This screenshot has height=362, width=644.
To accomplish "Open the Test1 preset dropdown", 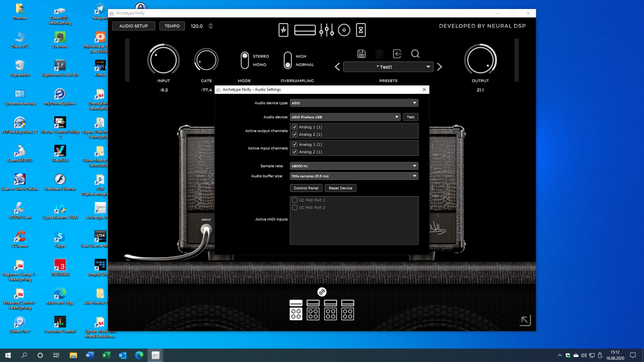I will pyautogui.click(x=388, y=67).
